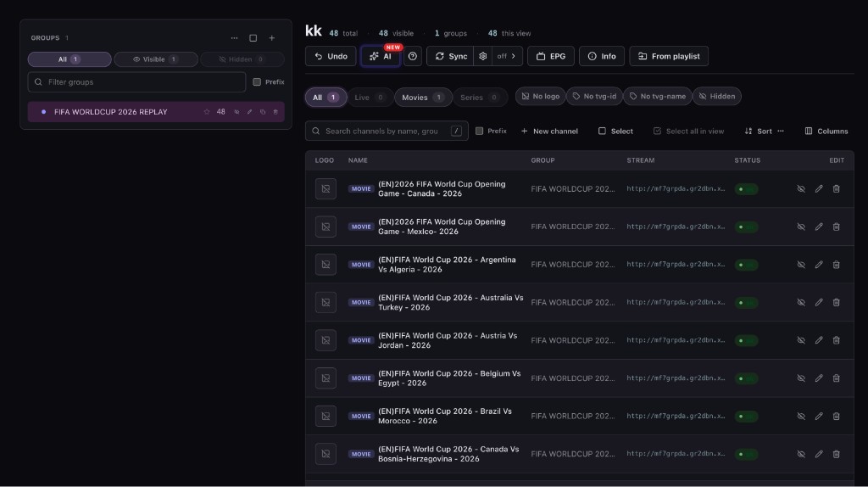
Task: Edit the Opening Game Mexico channel
Action: pyautogui.click(x=819, y=227)
